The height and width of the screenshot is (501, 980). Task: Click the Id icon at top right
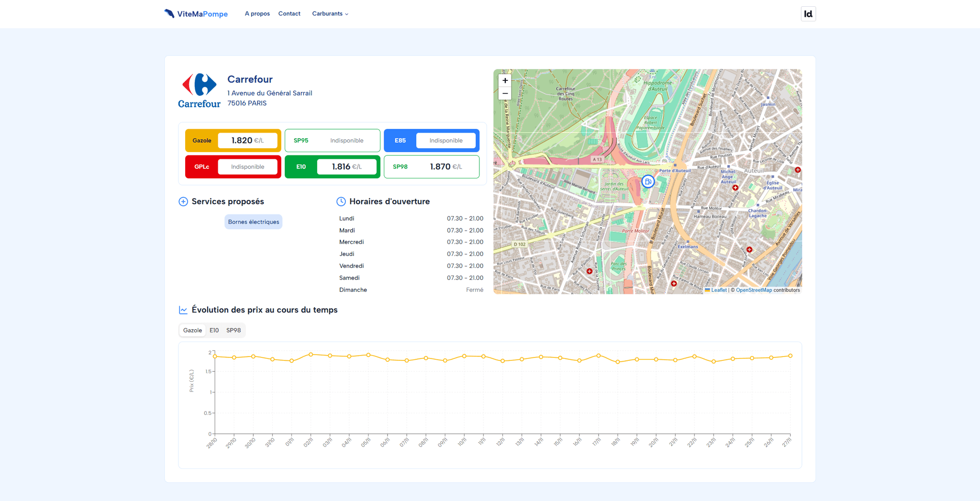click(808, 14)
